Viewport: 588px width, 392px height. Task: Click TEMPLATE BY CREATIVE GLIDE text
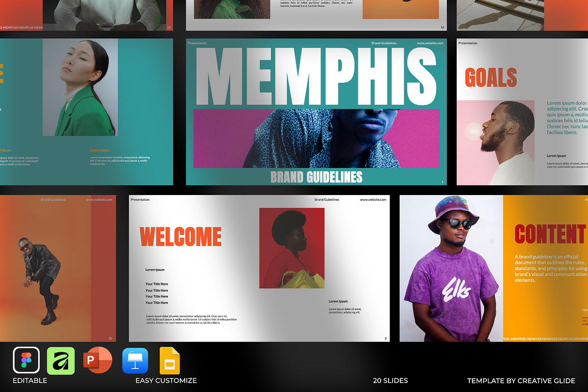522,381
